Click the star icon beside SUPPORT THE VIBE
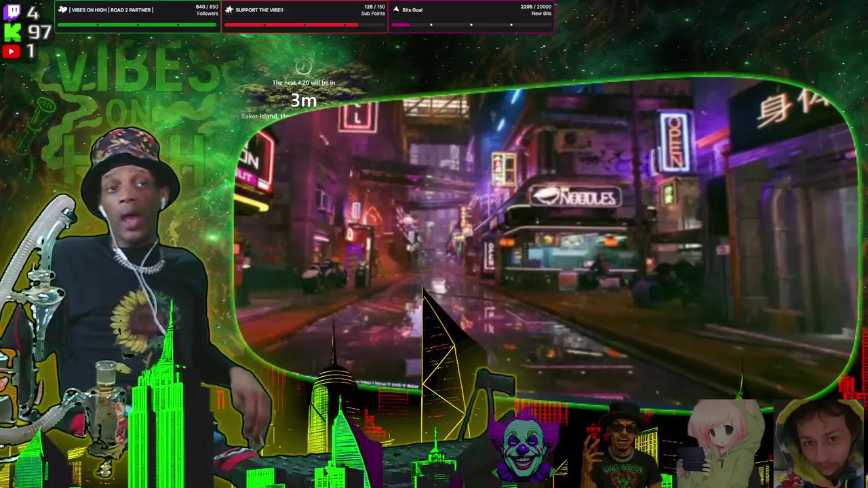Viewport: 868px width, 488px height. pyautogui.click(x=229, y=9)
